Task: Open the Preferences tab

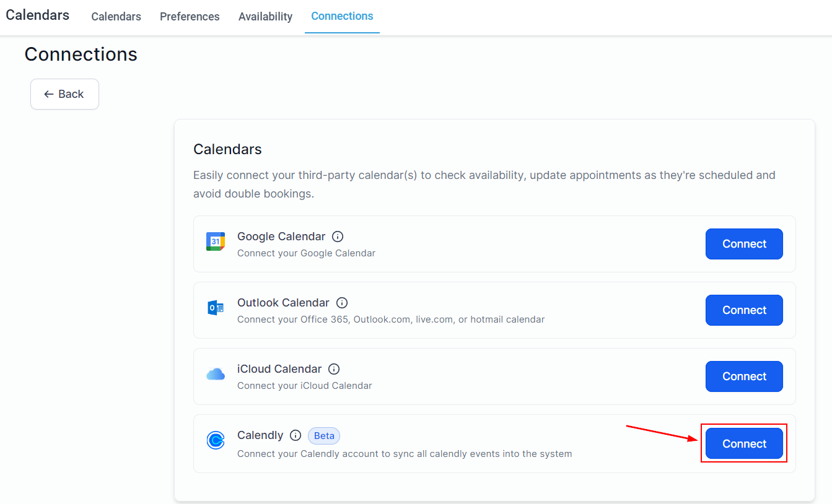Action: point(190,17)
